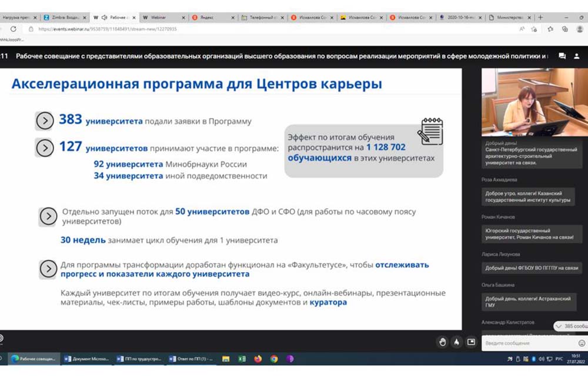The width and height of the screenshot is (588, 392).
Task: Add page to favorites star icon
Action: tap(535, 29)
